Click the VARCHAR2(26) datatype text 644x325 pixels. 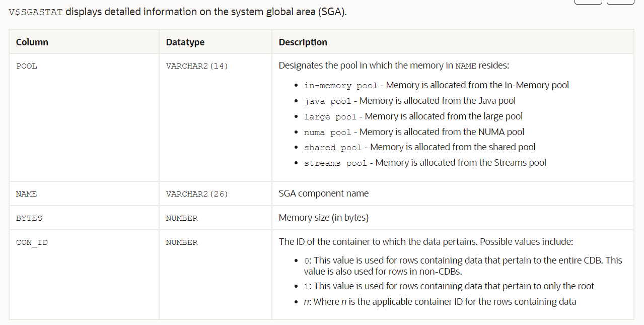tap(197, 194)
